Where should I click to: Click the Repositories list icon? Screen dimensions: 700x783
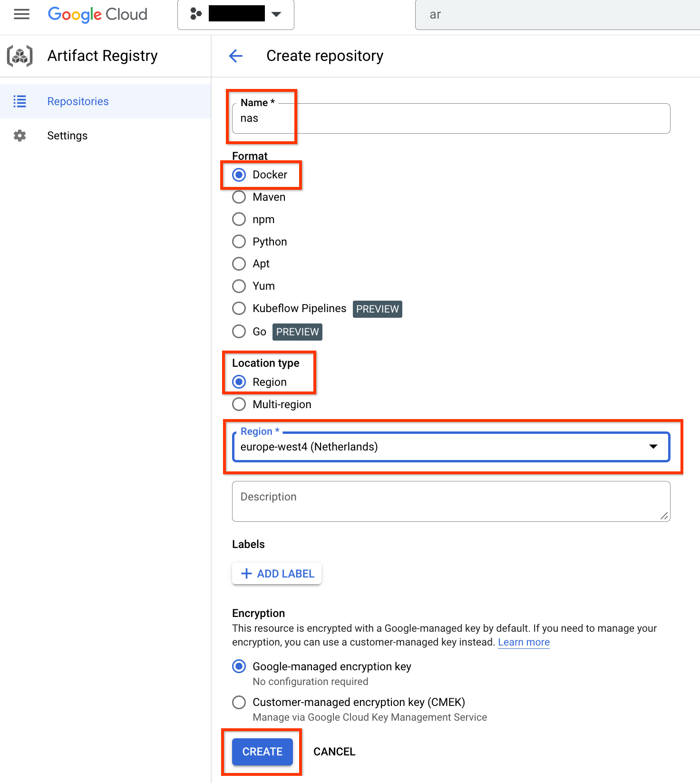click(x=19, y=101)
